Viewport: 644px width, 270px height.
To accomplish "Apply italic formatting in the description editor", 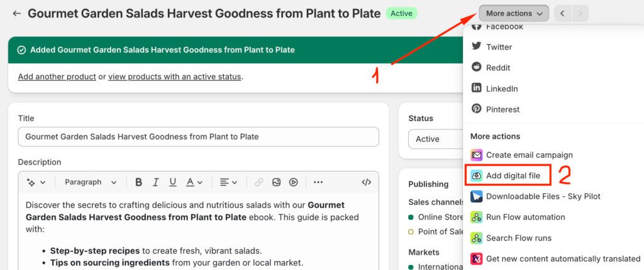I will pyautogui.click(x=155, y=182).
